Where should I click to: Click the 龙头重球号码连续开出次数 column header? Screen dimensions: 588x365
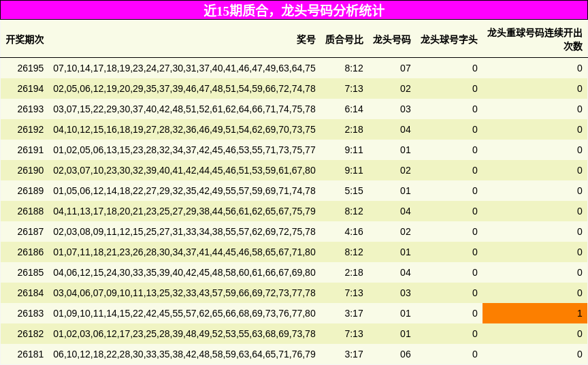coord(535,39)
